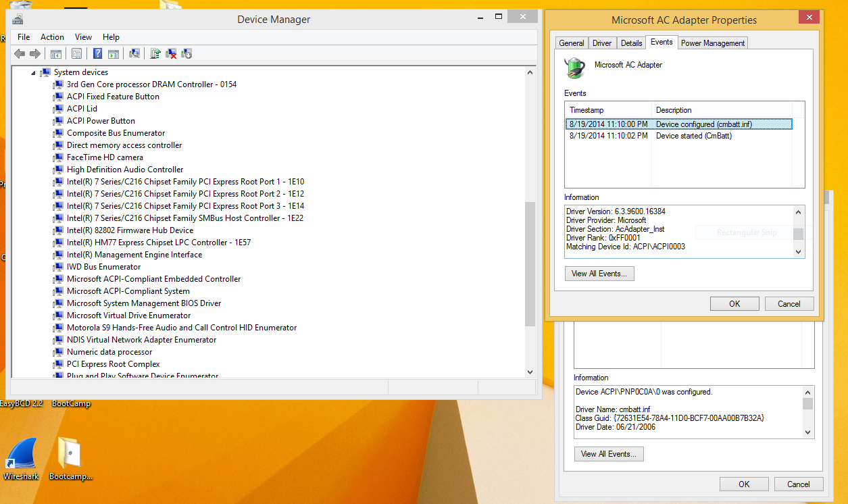Open the Action menu in Device Manager
Viewport: 848px width, 504px height.
(x=52, y=37)
